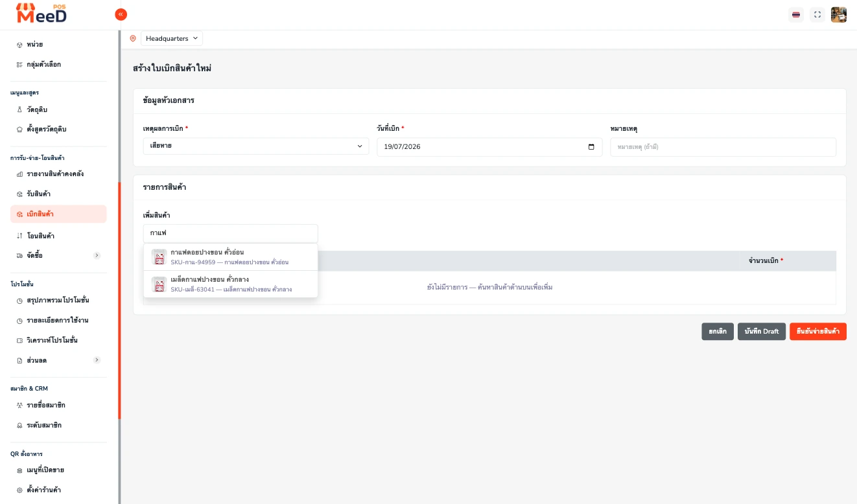Open the Headquarters branch dropdown

[172, 38]
